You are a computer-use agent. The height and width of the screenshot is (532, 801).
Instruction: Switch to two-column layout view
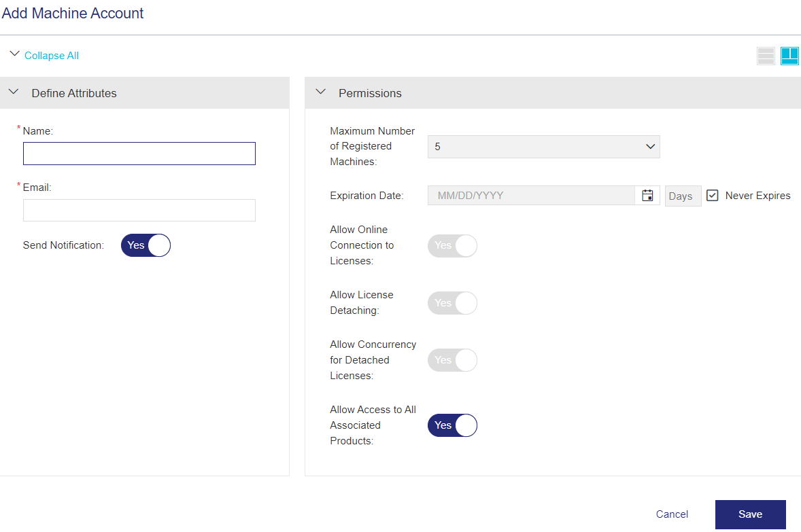tap(789, 56)
